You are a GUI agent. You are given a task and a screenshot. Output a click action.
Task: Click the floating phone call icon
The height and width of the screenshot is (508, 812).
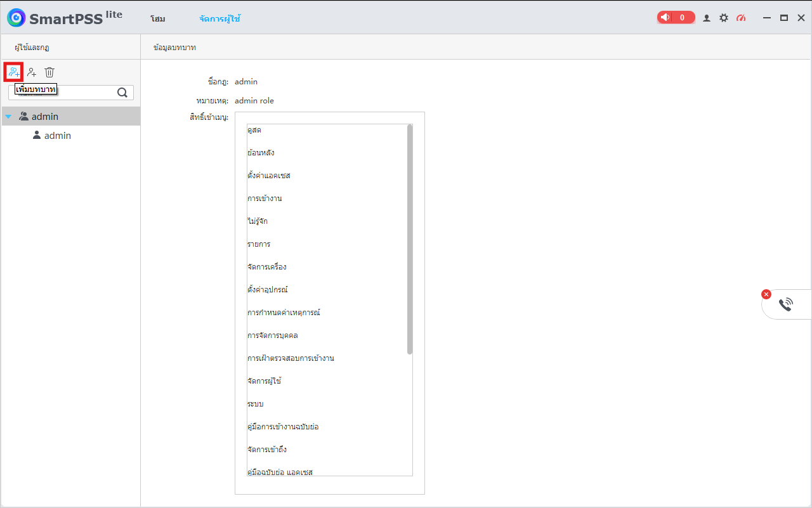click(x=786, y=304)
